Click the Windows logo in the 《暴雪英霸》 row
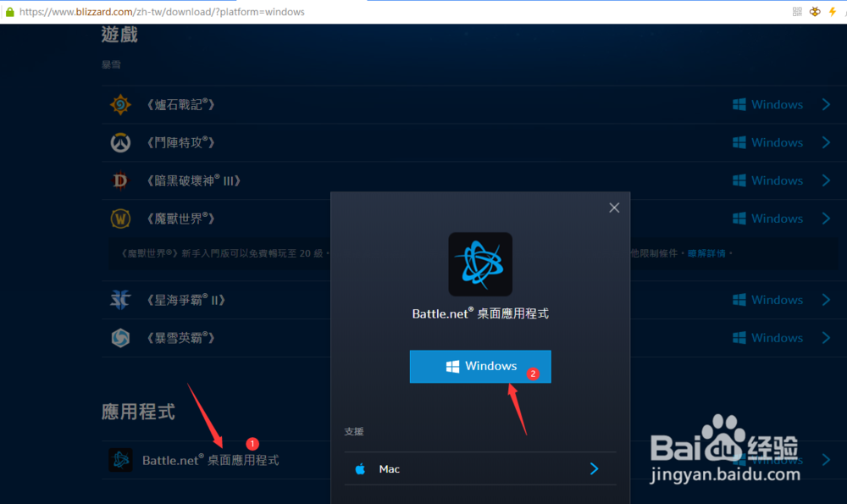Viewport: 847px width, 504px height. [739, 338]
